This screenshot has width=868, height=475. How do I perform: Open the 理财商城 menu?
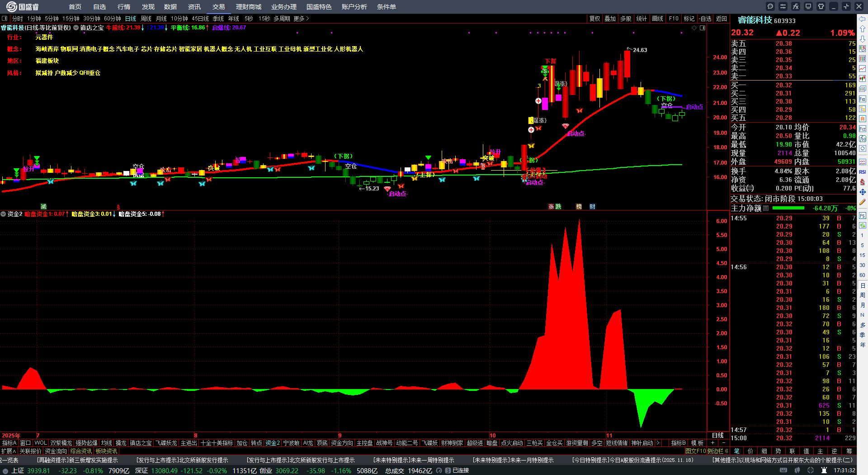tap(249, 7)
